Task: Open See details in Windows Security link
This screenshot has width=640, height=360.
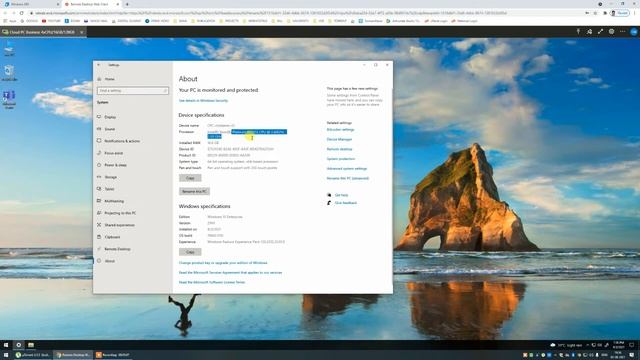Action: tap(203, 100)
